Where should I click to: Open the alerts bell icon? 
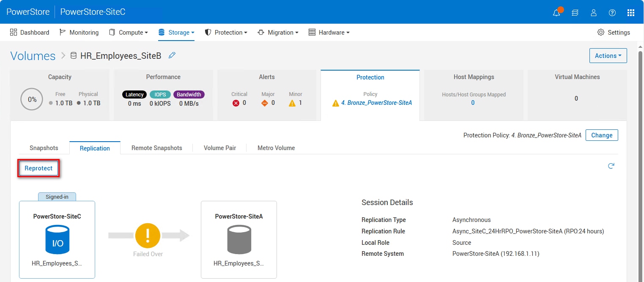(x=556, y=12)
